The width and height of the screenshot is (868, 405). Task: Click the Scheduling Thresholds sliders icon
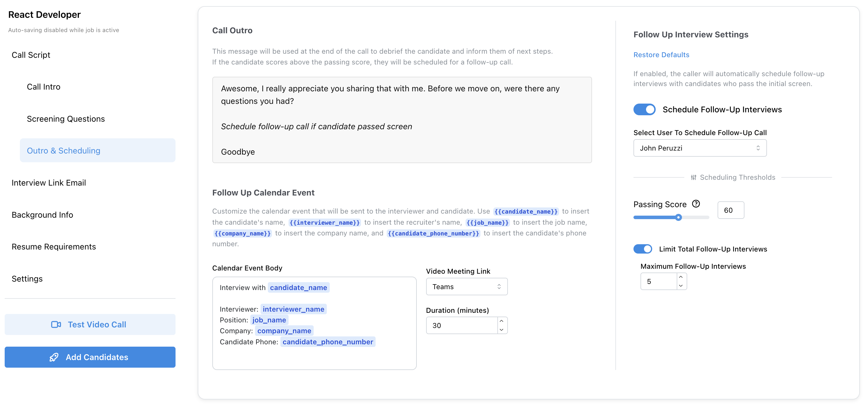click(694, 177)
